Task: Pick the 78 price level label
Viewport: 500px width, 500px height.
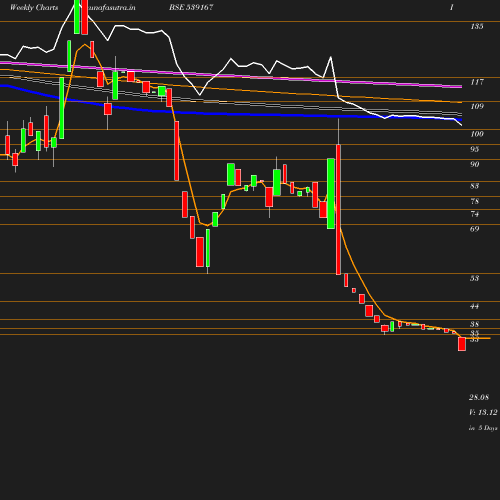Action: click(475, 201)
